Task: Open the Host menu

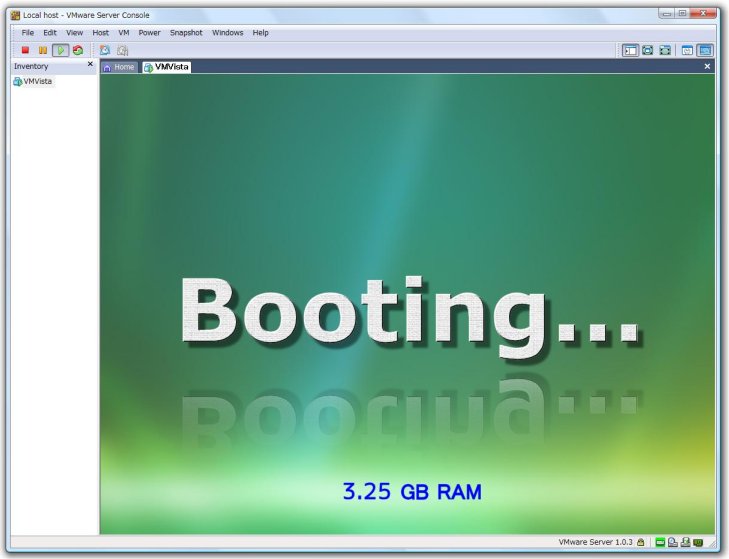Action: [100, 33]
